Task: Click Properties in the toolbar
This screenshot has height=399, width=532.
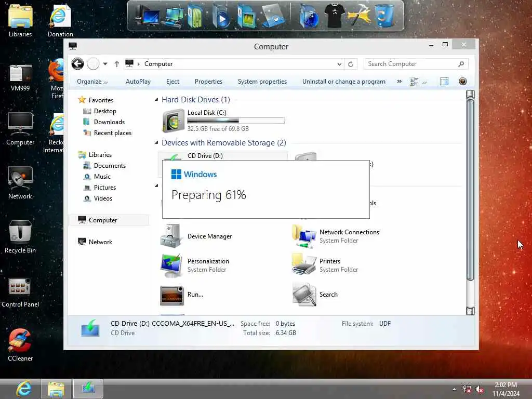Action: tap(209, 82)
